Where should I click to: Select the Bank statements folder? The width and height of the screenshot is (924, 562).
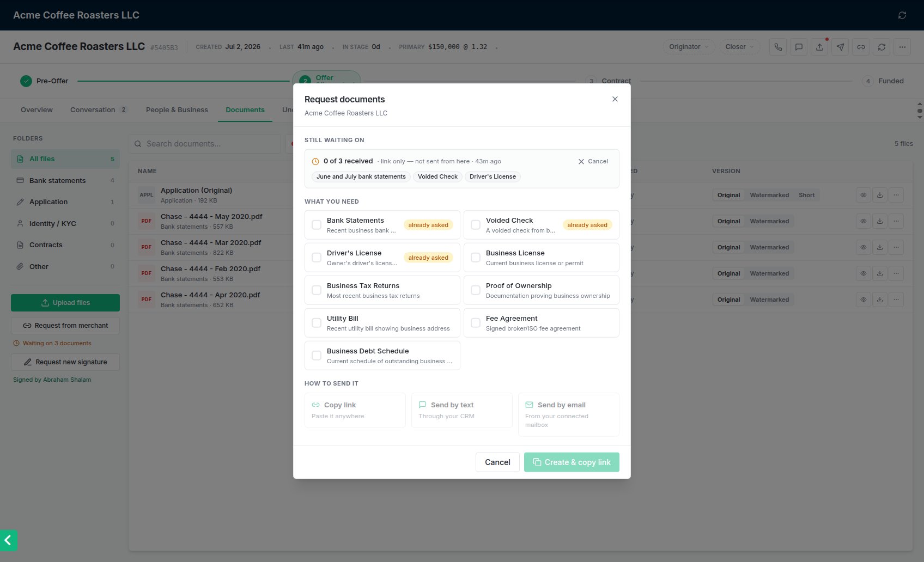[x=65, y=181]
